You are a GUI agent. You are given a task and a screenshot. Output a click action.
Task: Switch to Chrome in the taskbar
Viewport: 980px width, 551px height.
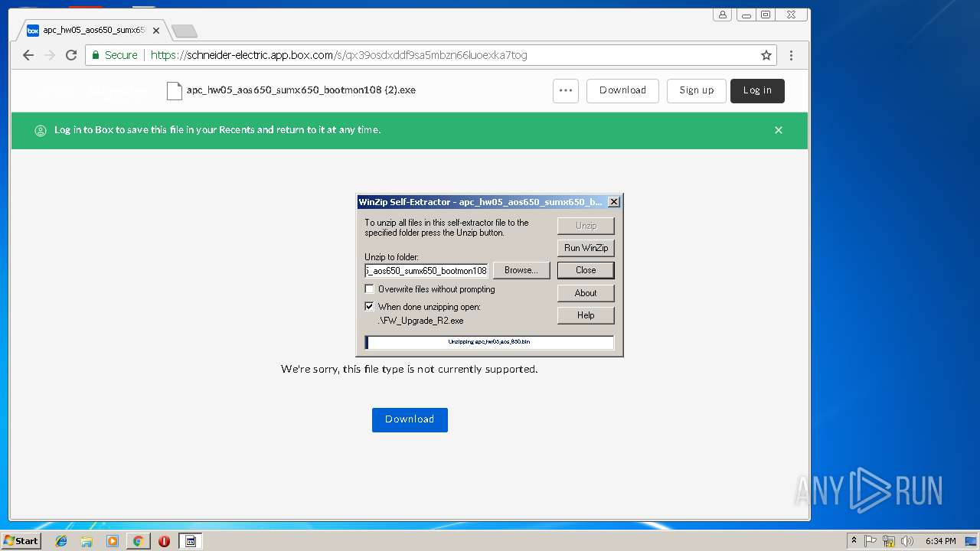click(138, 541)
